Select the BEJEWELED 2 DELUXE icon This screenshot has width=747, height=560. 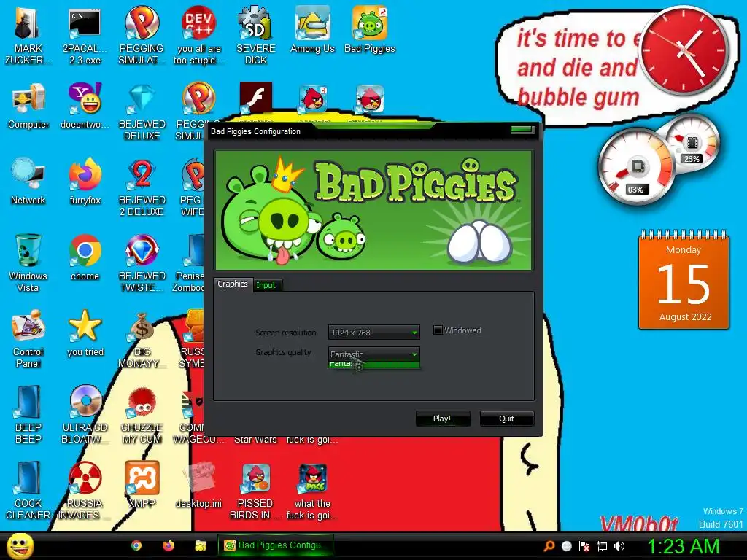coord(142,187)
